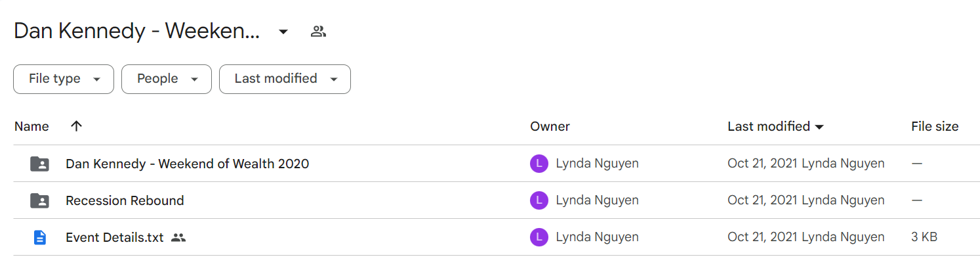This screenshot has height=276, width=980.
Task: Open the Recession Rebound folder
Action: click(x=125, y=200)
